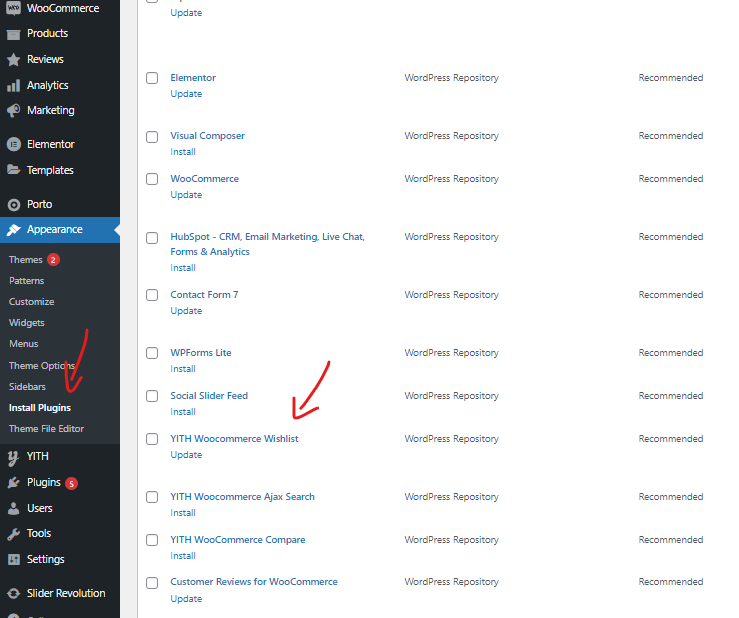Click the WooCommerce sidebar icon
This screenshot has width=739, height=618.
click(14, 8)
